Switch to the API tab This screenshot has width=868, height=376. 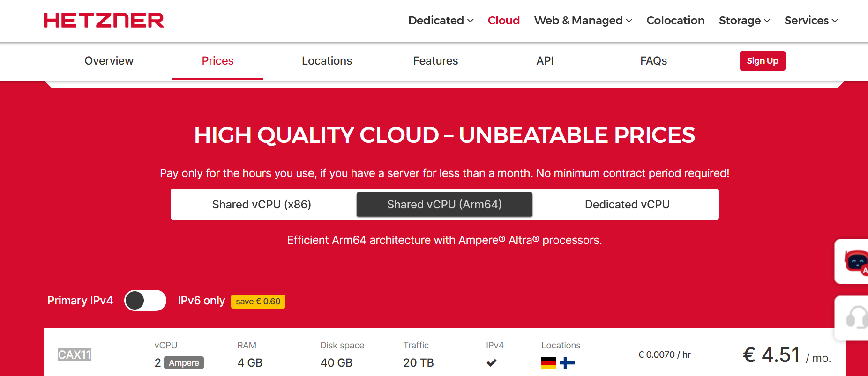545,61
